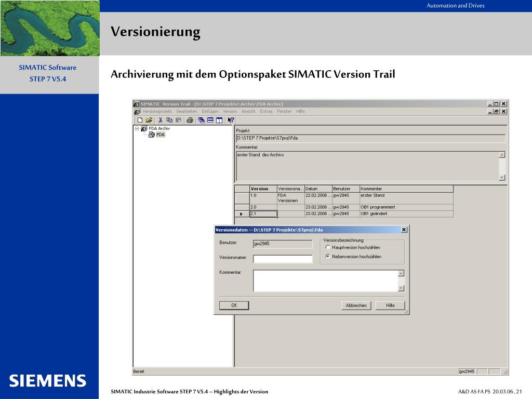Select version 2.0 cell
The image size is (532, 399).
pos(263,207)
